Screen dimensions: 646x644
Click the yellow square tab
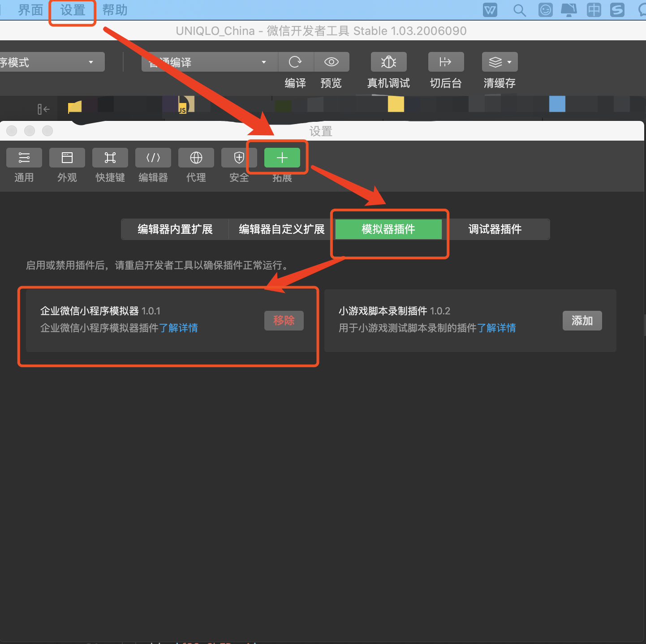pyautogui.click(x=396, y=104)
